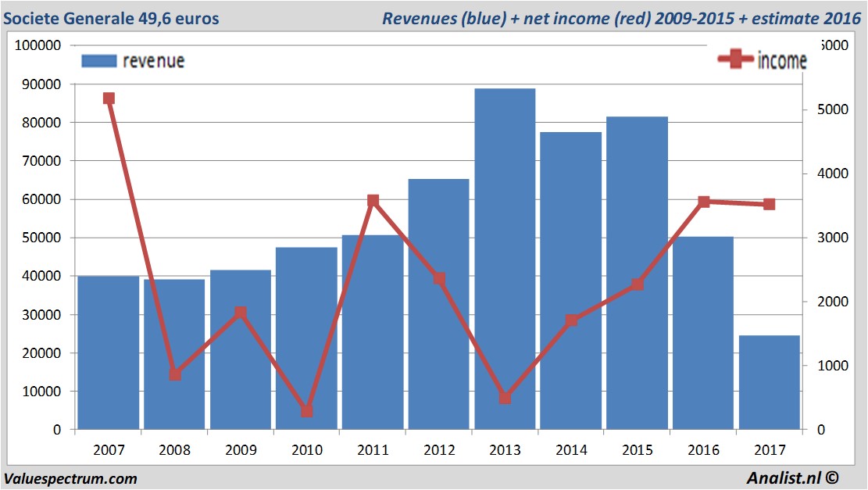868x490 pixels.
Task: Click the 'Valuespectrum.com' footer text
Action: pyautogui.click(x=70, y=478)
